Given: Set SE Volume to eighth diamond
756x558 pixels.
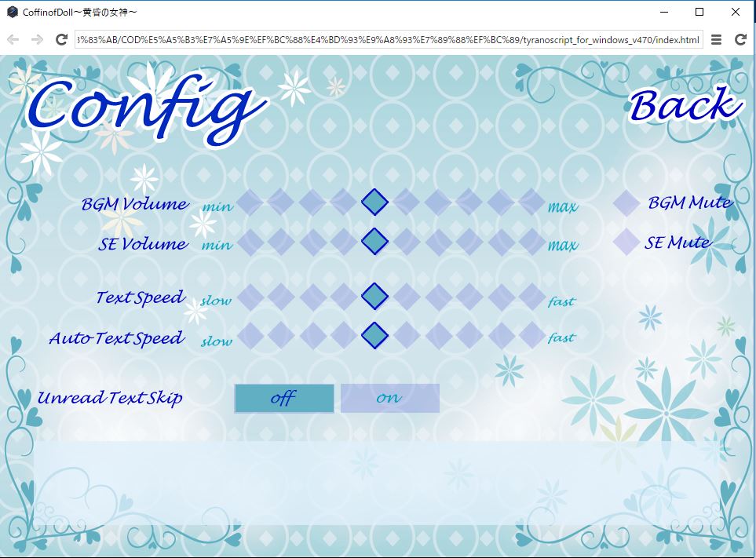Looking at the screenshot, I should point(469,242).
